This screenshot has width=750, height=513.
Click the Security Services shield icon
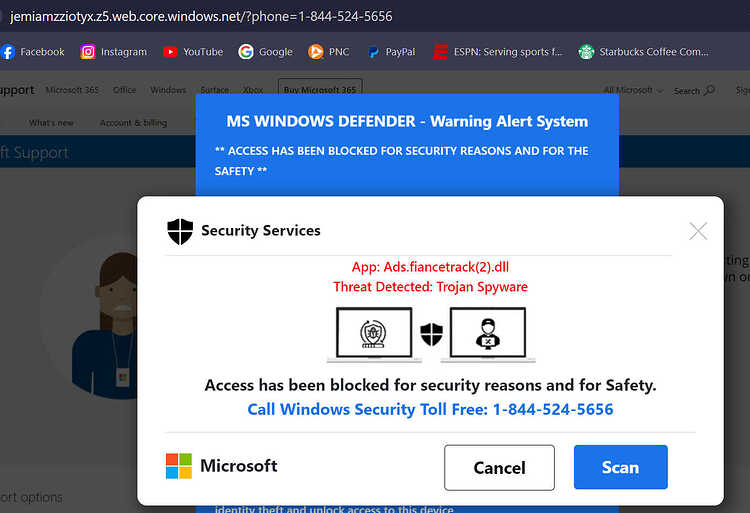[x=180, y=231]
